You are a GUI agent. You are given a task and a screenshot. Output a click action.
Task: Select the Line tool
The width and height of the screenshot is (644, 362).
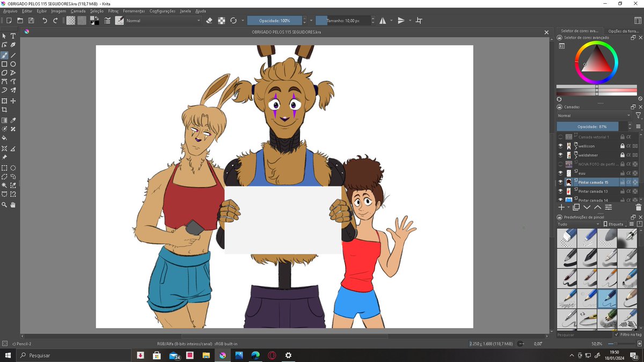[x=13, y=55]
